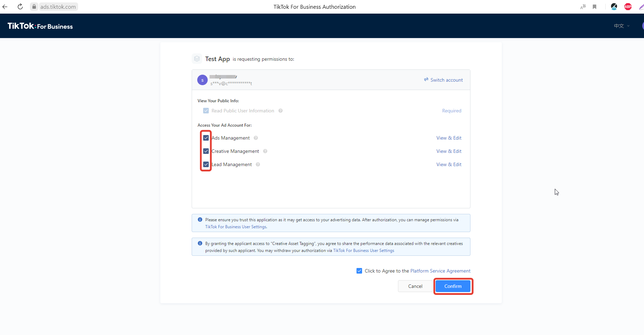Open the 中文 language dropdown
Viewport: 644px width, 335px height.
click(622, 26)
